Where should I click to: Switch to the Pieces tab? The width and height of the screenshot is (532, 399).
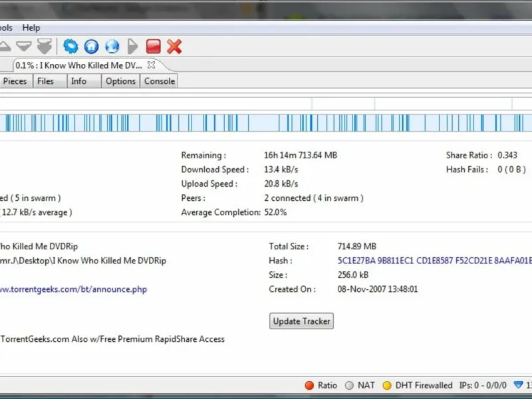tap(15, 81)
